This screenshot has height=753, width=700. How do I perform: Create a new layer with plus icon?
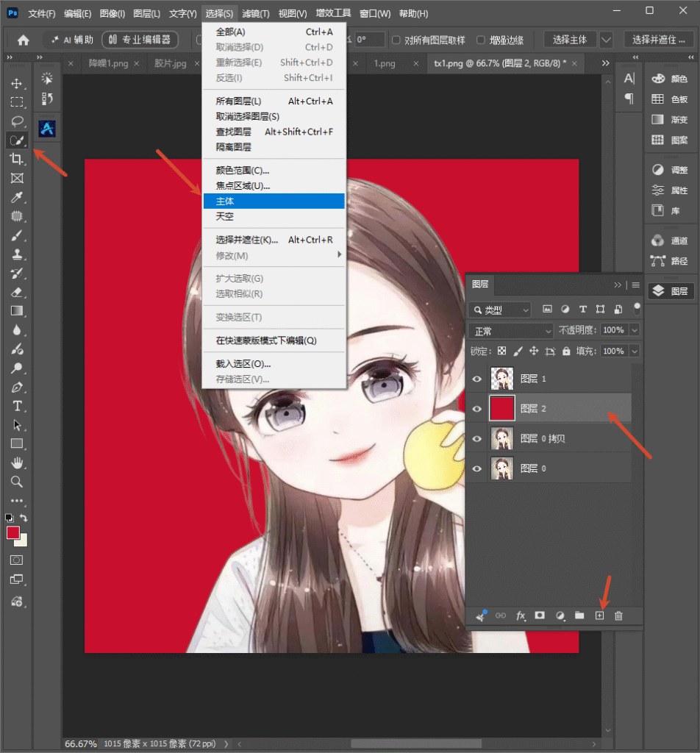599,615
